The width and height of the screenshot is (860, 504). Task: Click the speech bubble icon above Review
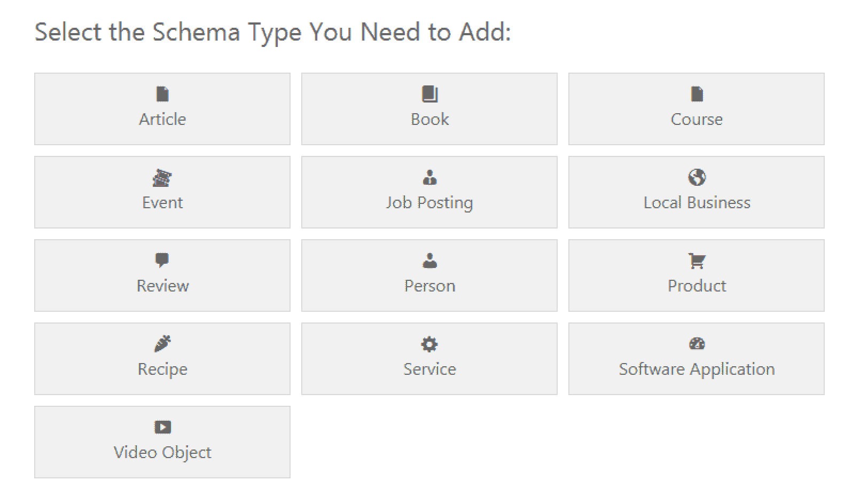[162, 261]
